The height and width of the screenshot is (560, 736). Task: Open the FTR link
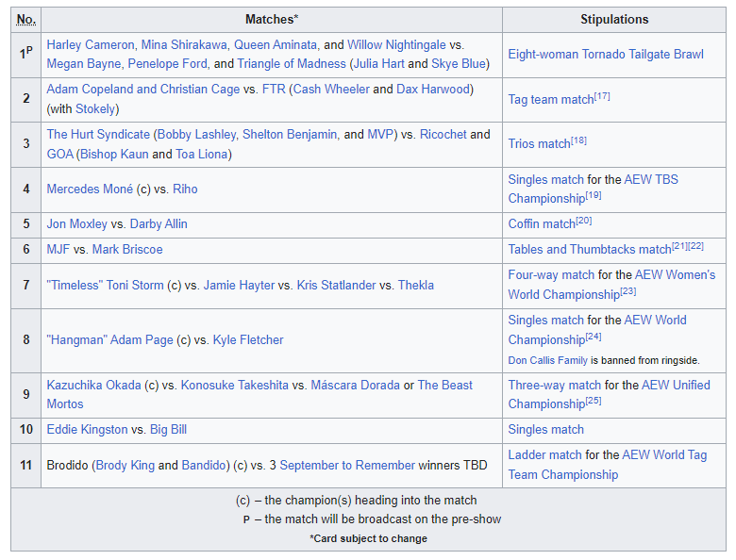point(274,90)
